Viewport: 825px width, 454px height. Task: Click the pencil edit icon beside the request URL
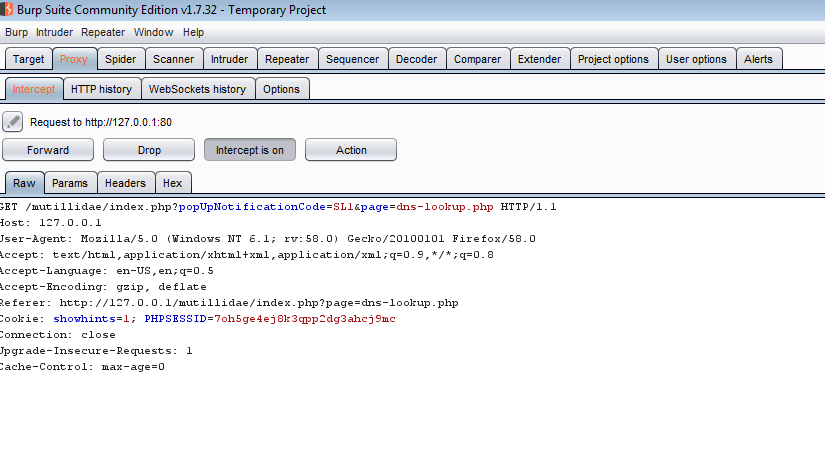[x=13, y=122]
